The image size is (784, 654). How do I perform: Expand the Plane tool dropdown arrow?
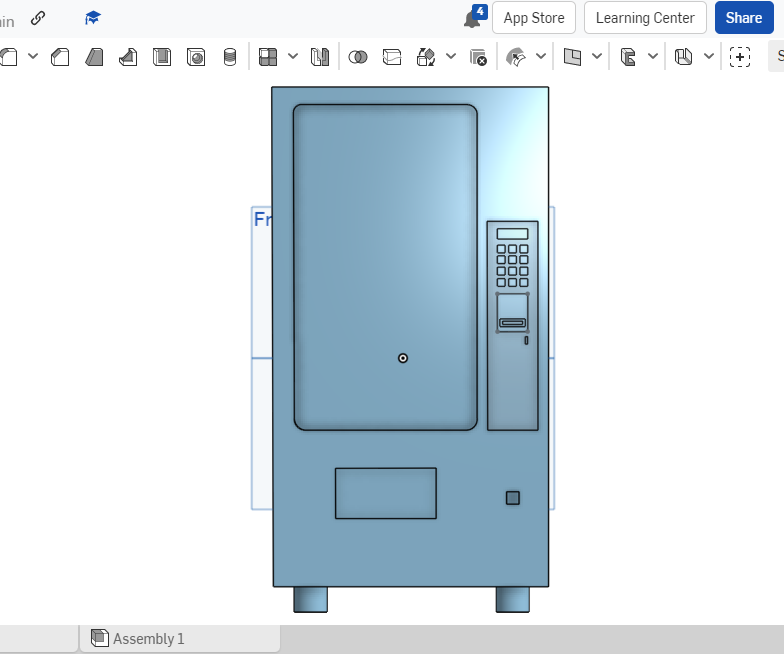[597, 57]
